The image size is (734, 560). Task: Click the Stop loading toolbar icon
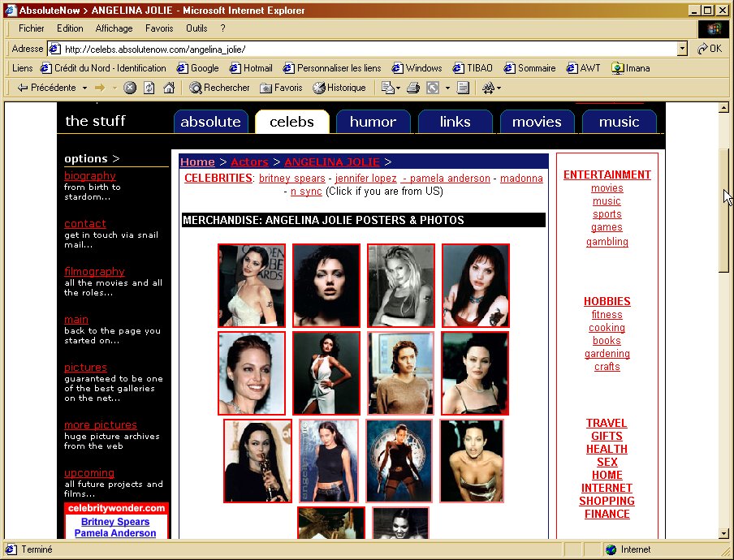click(x=130, y=88)
